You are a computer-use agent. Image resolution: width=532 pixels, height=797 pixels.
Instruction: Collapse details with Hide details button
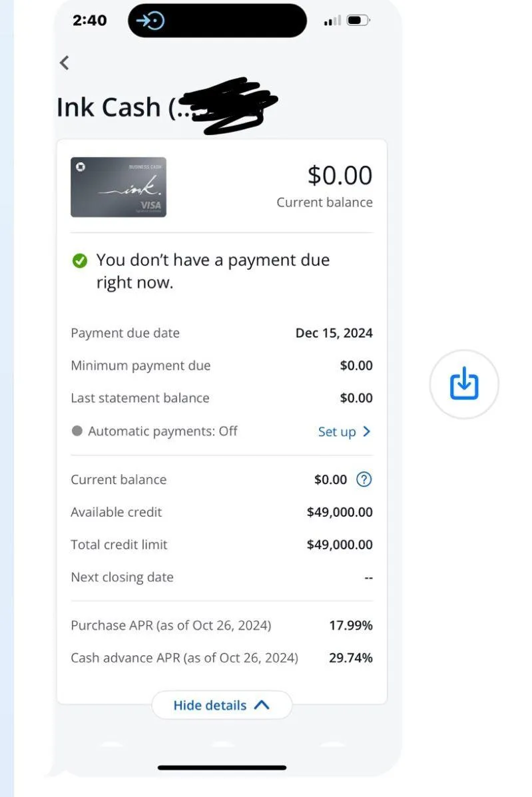(221, 705)
